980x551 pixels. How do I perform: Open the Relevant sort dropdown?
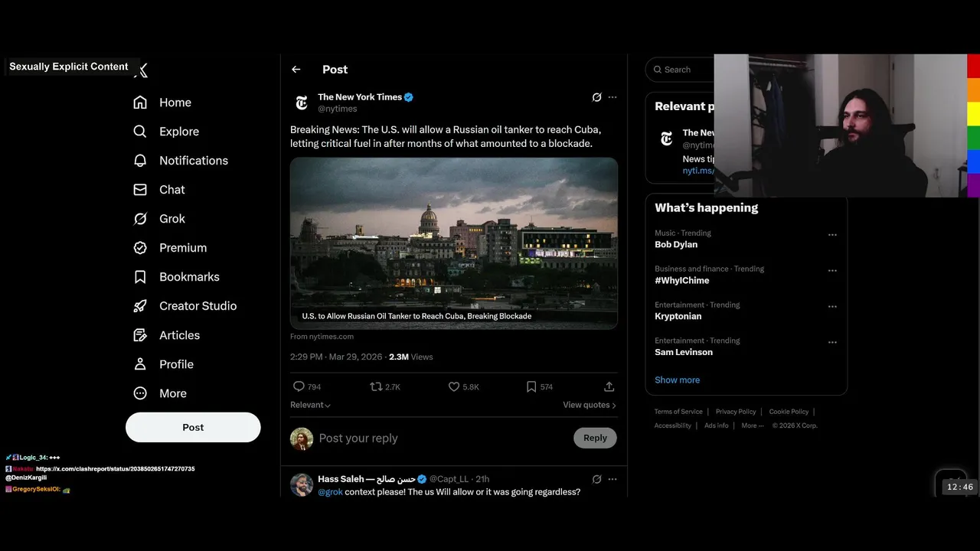click(310, 405)
